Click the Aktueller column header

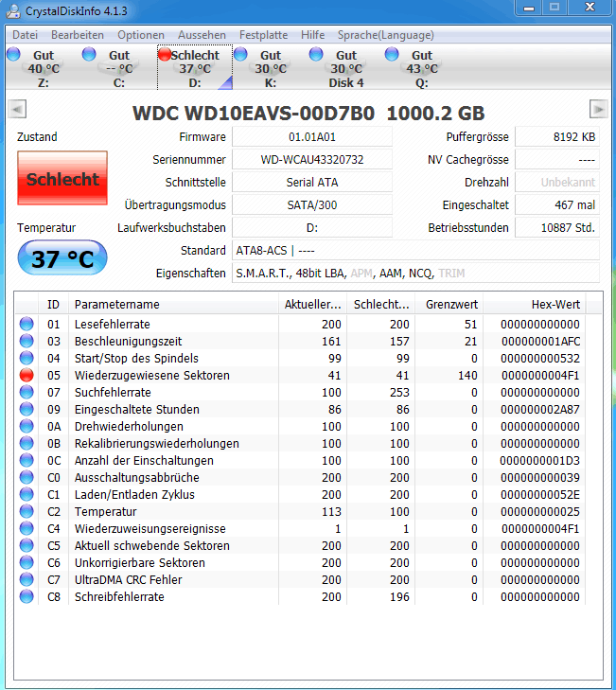pos(313,305)
